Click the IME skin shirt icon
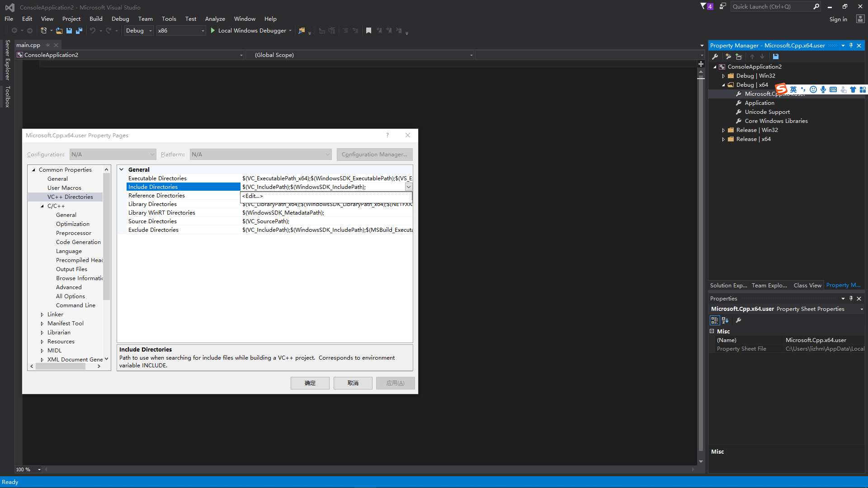Viewport: 868px width, 488px height. click(x=853, y=89)
